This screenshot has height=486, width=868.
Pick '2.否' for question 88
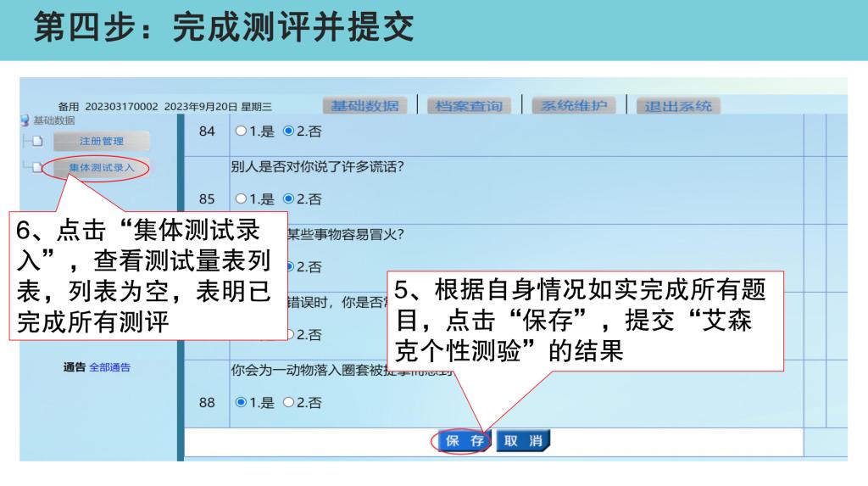(288, 403)
